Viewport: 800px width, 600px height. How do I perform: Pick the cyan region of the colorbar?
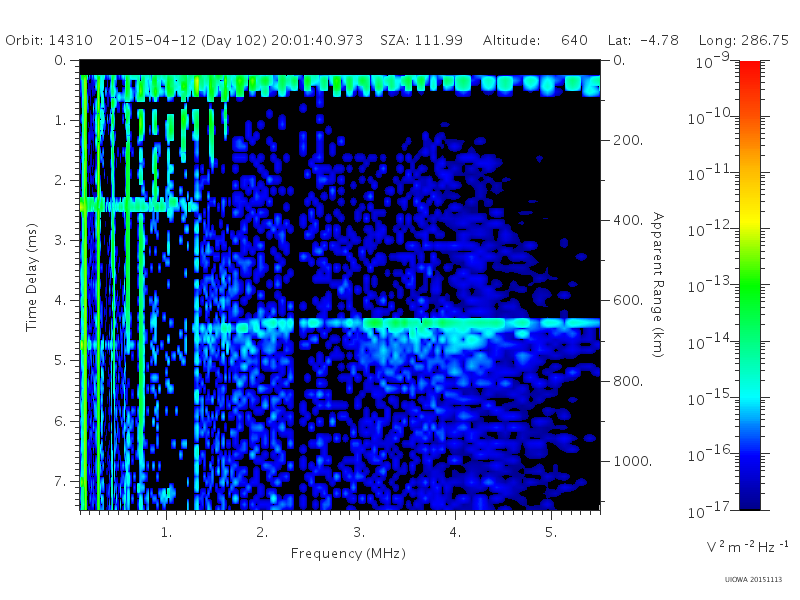point(750,395)
